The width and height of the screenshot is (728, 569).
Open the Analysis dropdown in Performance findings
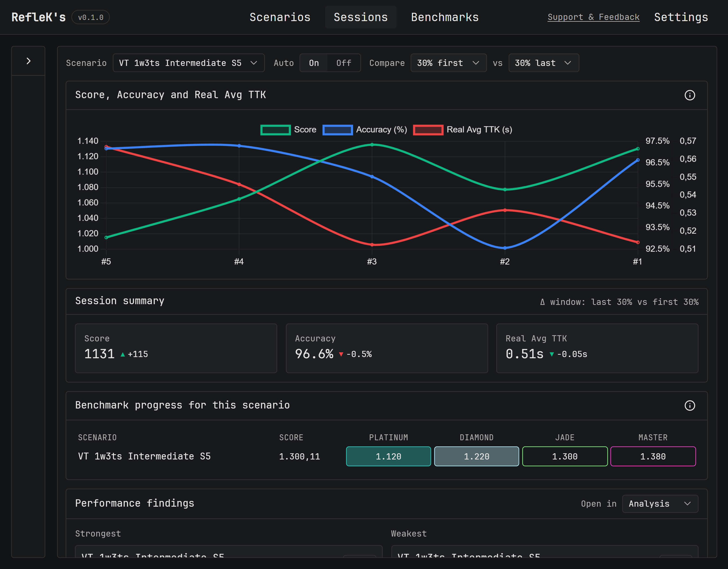click(x=660, y=504)
